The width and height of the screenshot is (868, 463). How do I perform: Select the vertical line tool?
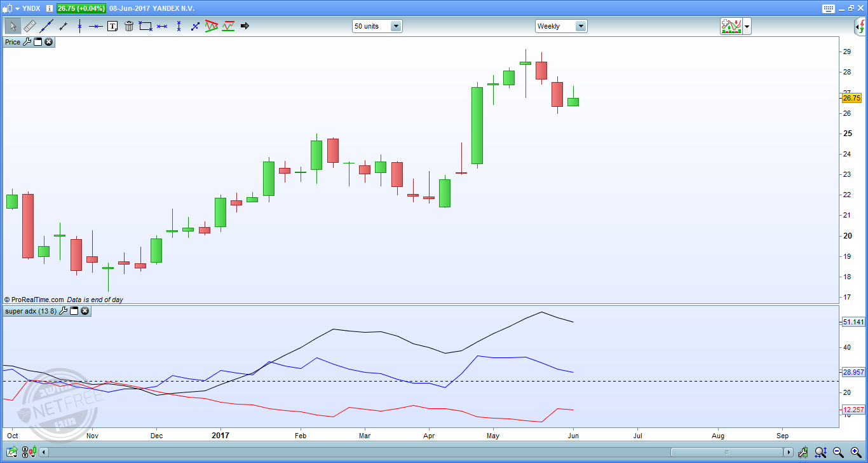[79, 26]
